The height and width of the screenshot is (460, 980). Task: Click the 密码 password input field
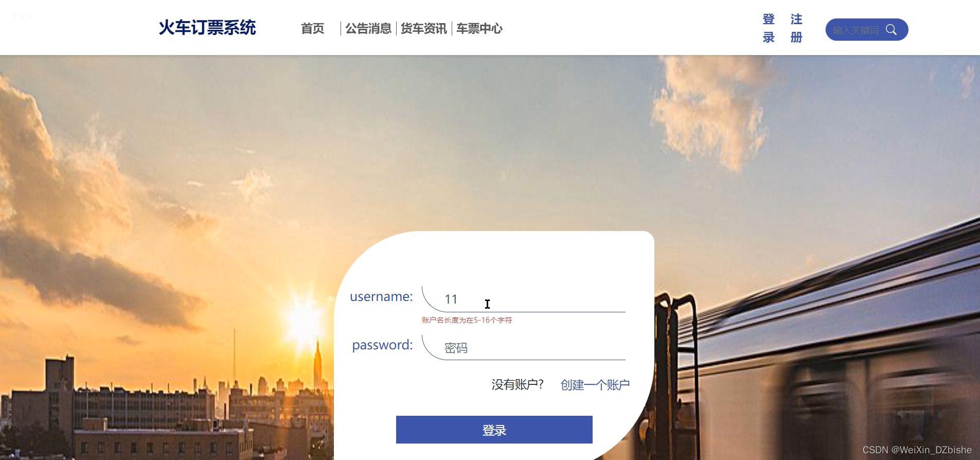pos(524,347)
